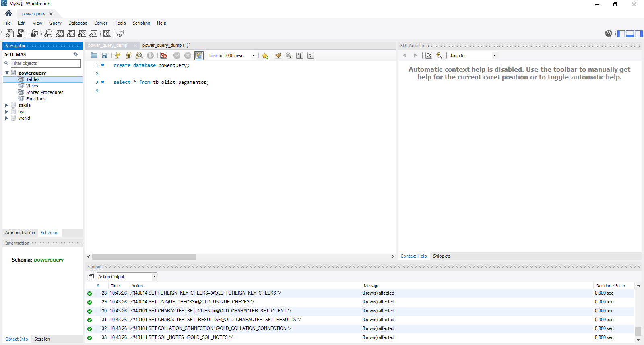Switch to the Administration tab
This screenshot has height=345, width=644.
pos(20,233)
